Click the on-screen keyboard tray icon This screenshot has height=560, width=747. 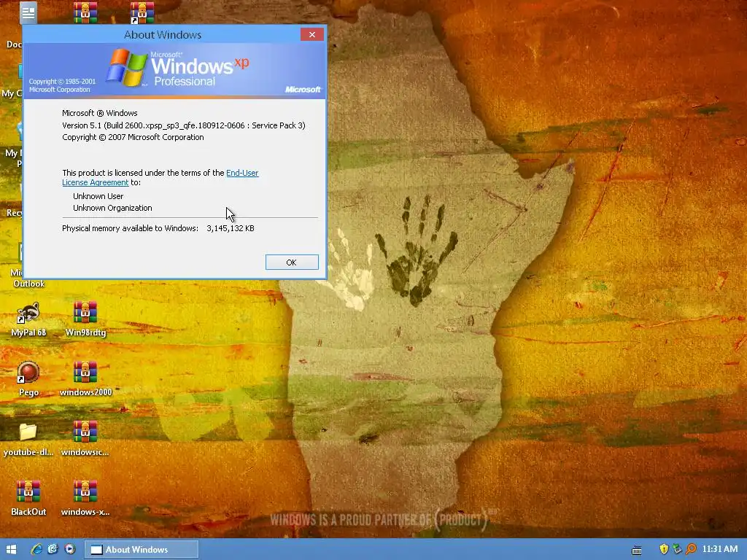tap(636, 550)
